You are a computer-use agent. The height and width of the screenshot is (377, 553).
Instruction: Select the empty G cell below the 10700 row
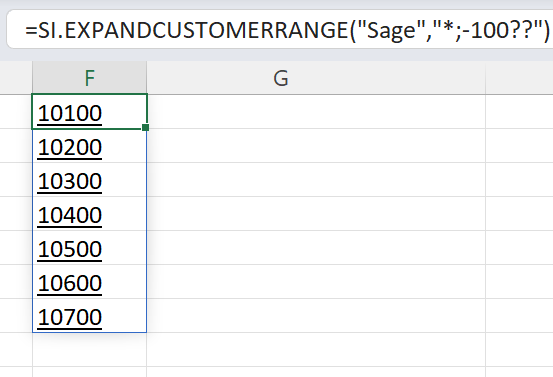[316, 349]
